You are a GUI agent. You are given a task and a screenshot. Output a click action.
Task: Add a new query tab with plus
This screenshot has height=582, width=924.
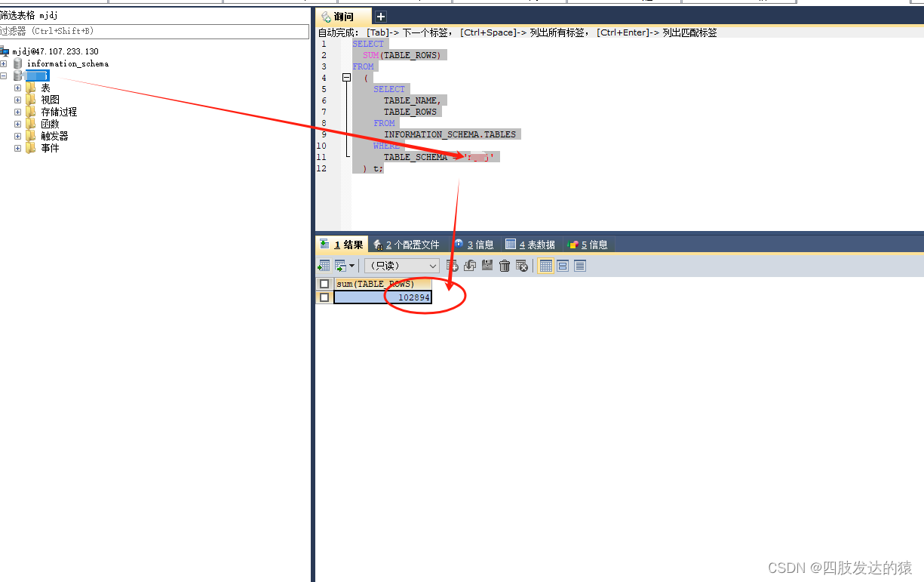[381, 17]
